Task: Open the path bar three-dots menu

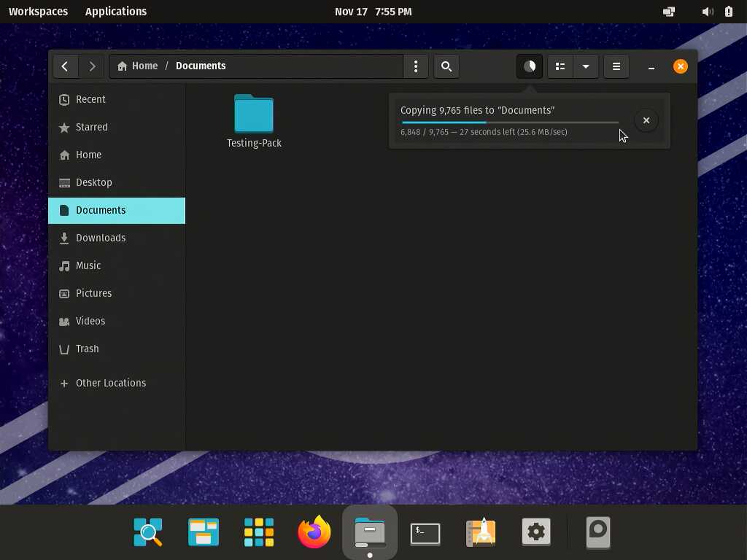Action: click(416, 66)
